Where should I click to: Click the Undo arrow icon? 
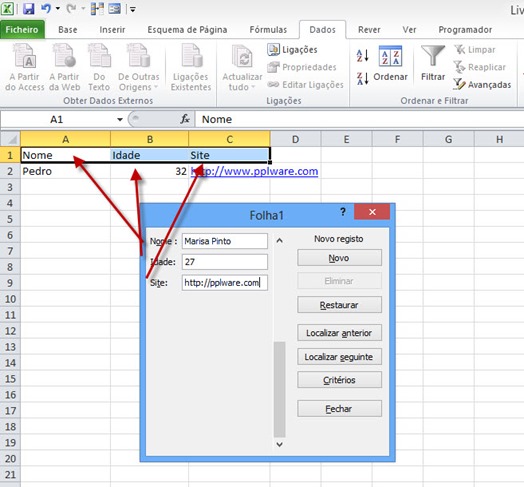click(x=46, y=9)
